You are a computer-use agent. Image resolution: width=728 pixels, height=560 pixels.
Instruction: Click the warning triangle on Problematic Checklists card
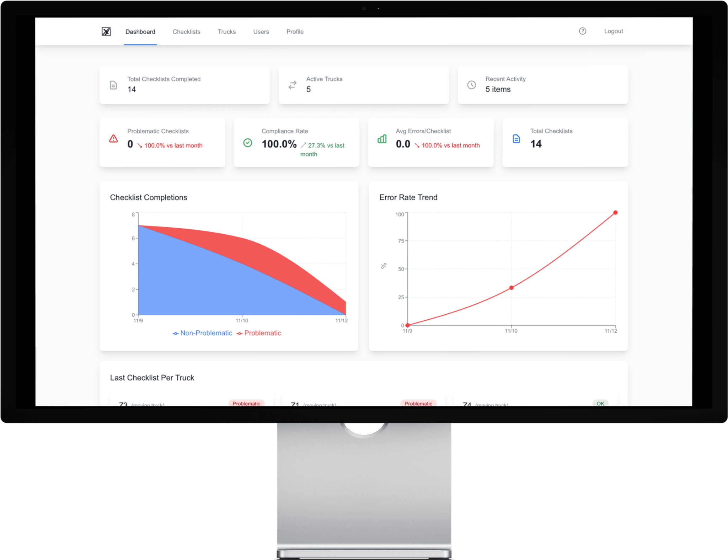113,139
